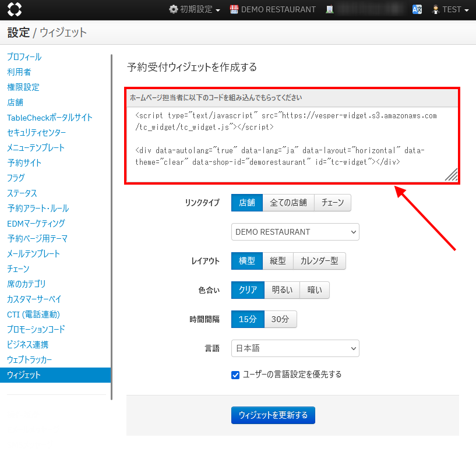This screenshot has height=452, width=476.
Task: Click the user avatar icon beside TEST
Action: pos(435,9)
